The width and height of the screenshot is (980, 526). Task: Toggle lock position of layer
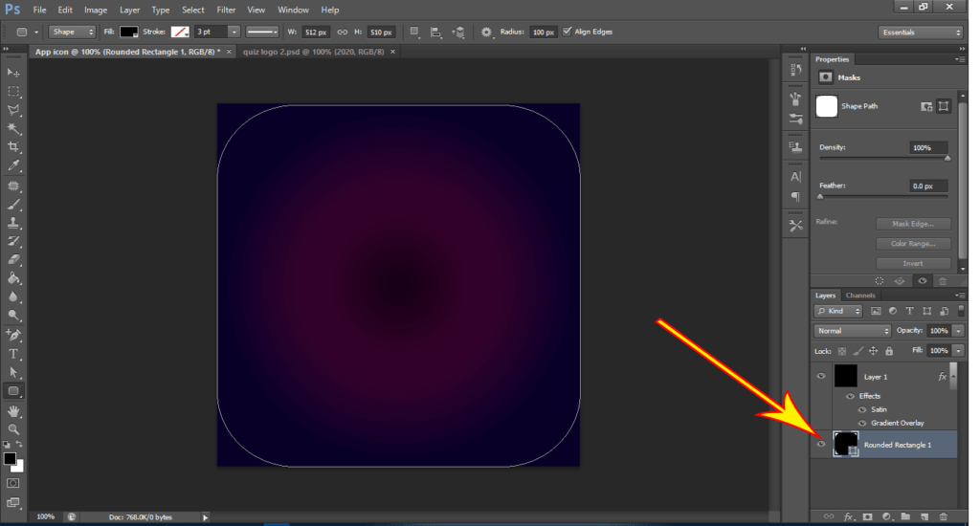873,351
